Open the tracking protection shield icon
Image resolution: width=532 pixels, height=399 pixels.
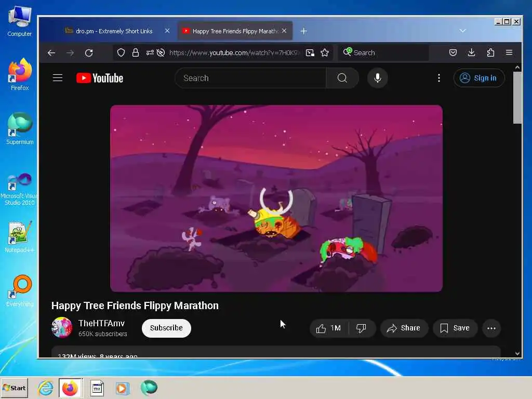coord(121,52)
